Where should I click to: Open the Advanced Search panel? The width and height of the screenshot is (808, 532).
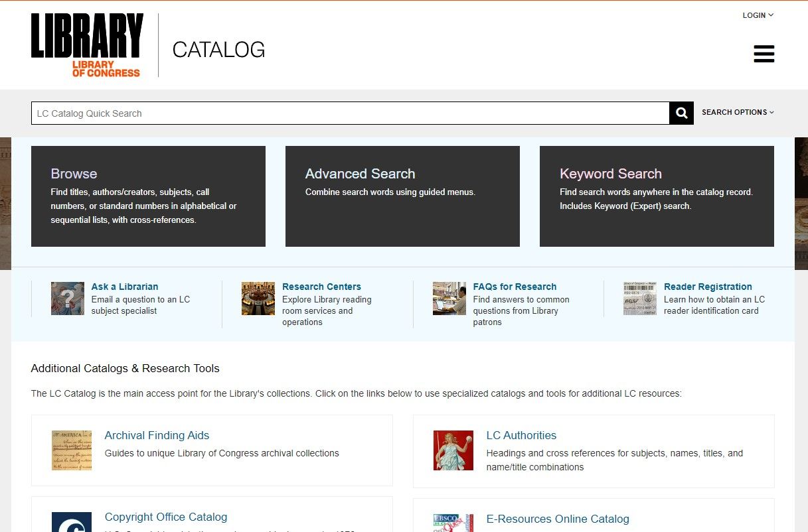[x=402, y=196]
